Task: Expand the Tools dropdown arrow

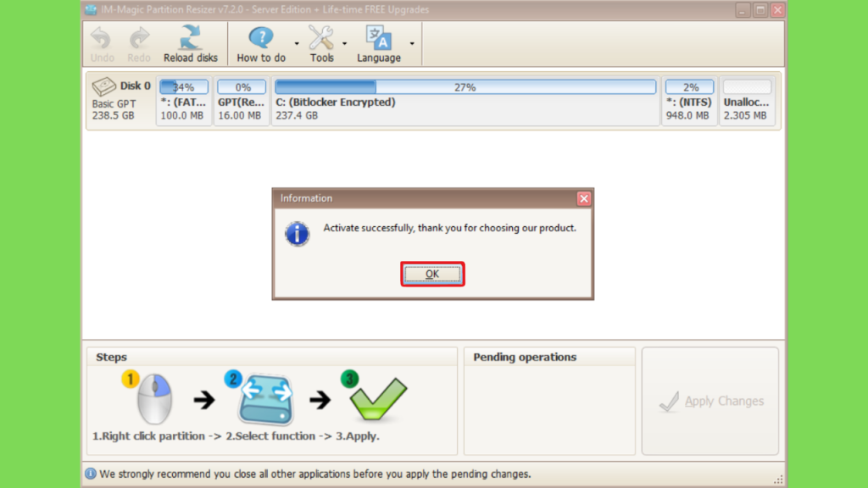Action: [344, 43]
